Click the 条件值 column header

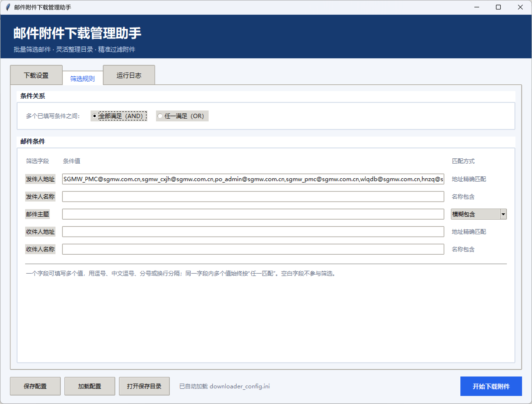point(72,161)
